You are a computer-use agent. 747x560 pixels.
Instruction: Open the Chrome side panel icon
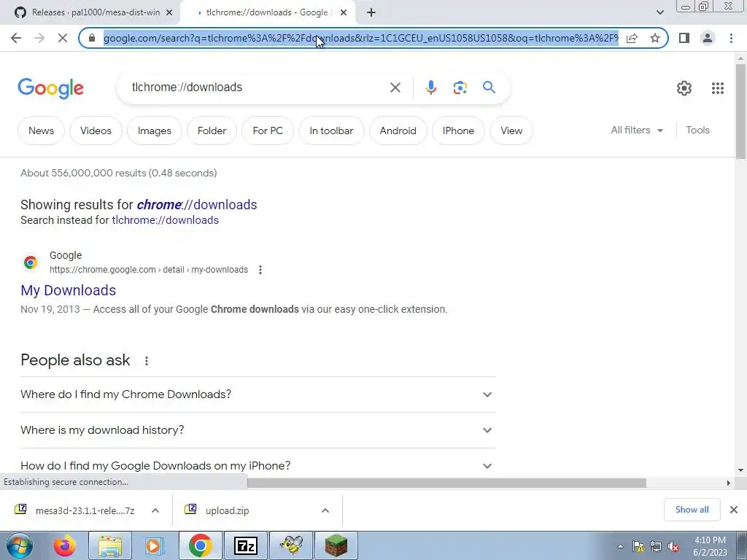684,38
